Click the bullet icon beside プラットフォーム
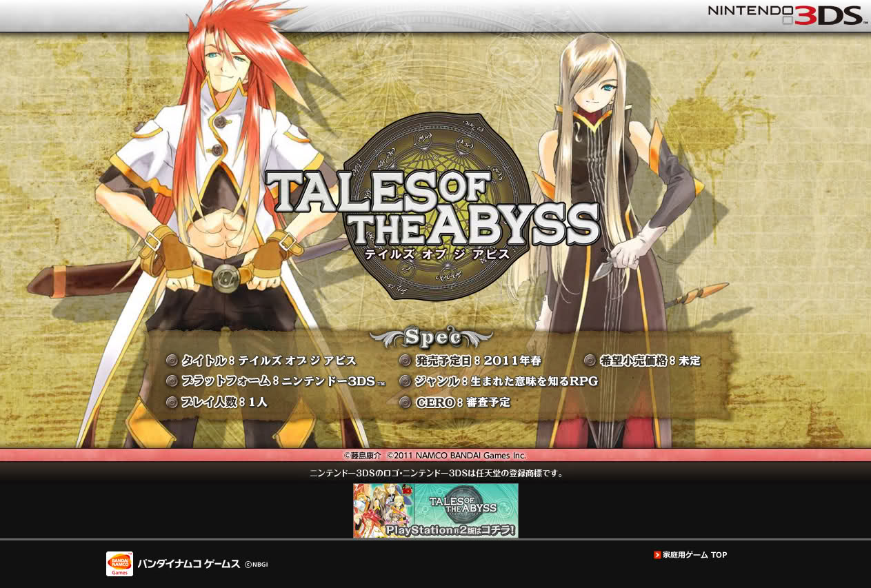This screenshot has width=871, height=588. tap(172, 381)
